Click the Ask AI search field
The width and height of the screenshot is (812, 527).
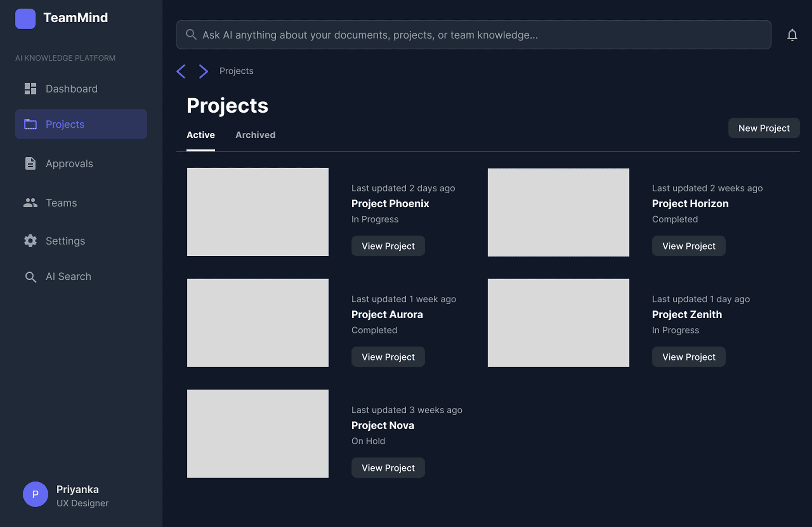pos(473,35)
